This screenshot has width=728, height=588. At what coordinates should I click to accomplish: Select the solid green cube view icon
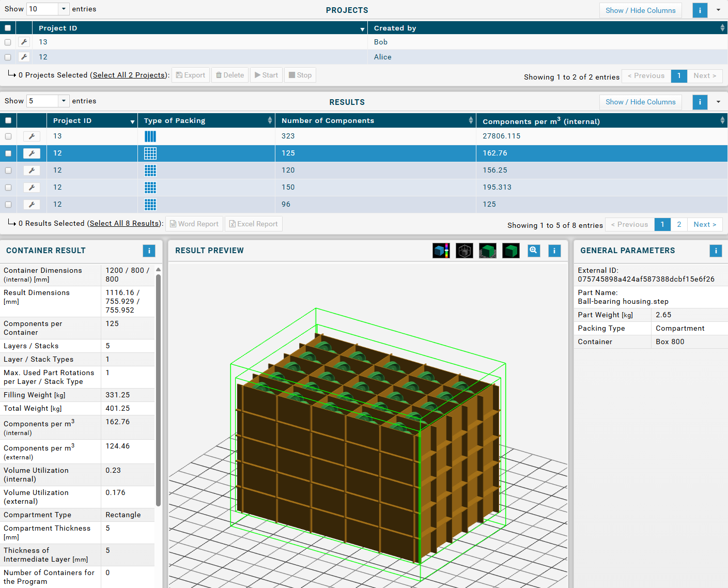pos(511,251)
